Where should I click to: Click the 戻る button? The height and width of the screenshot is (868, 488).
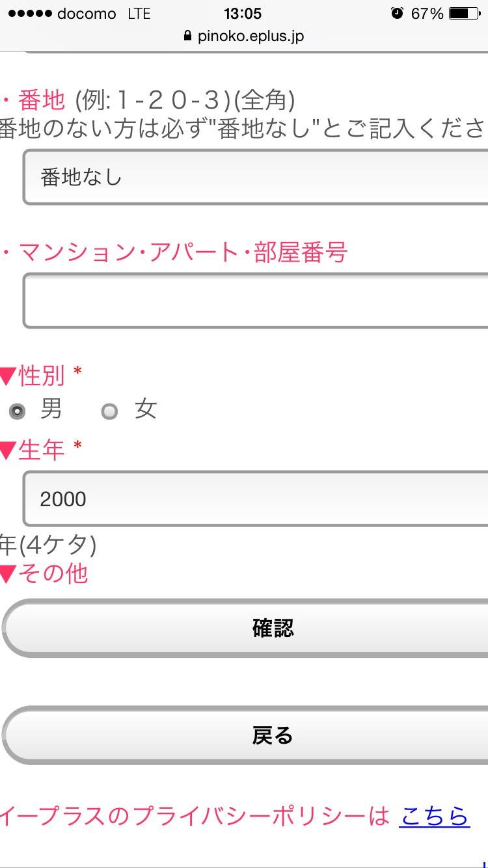tap(245, 735)
